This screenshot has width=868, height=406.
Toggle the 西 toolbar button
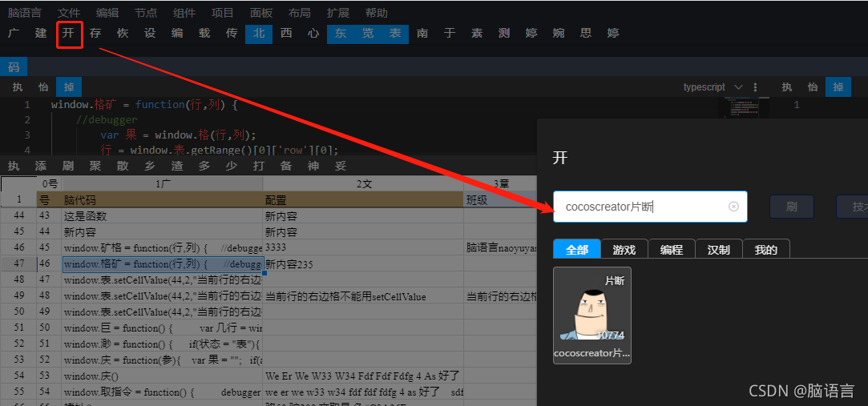pyautogui.click(x=285, y=33)
